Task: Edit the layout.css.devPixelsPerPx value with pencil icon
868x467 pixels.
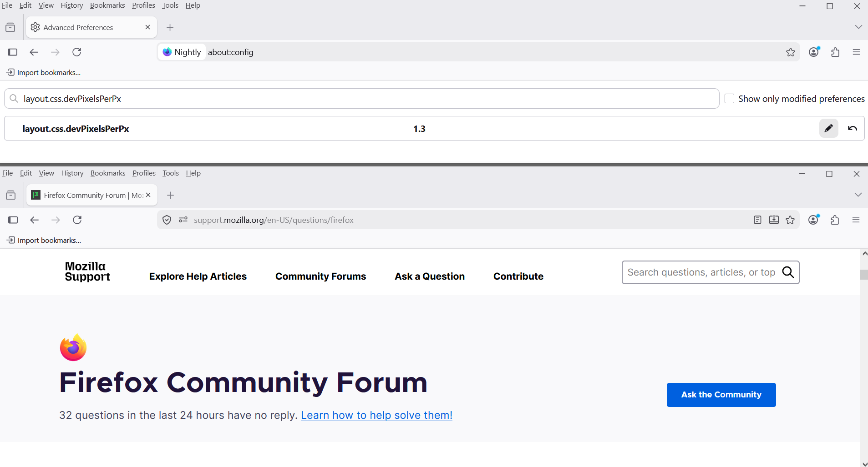Action: click(828, 128)
